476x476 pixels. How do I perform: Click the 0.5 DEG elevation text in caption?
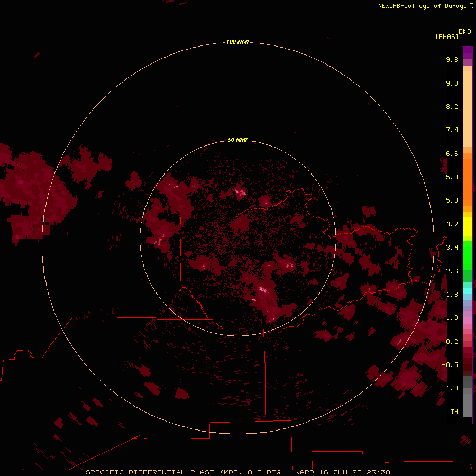pyautogui.click(x=264, y=472)
